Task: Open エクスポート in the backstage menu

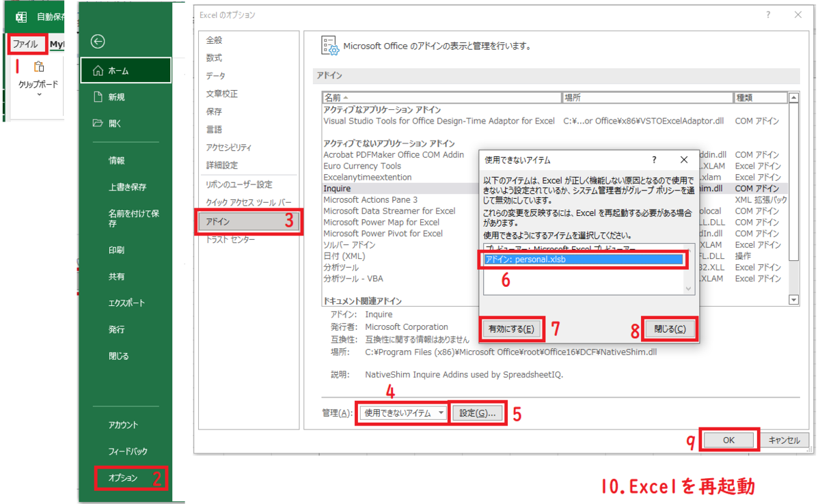Action: [126, 303]
